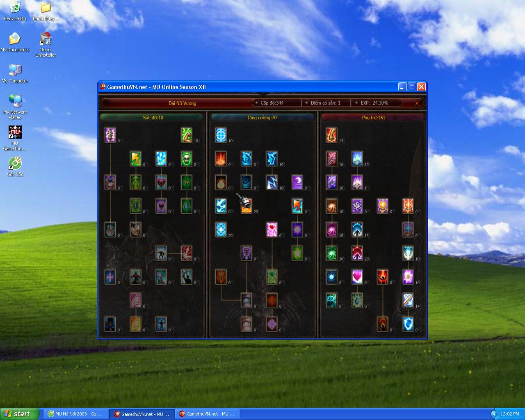
Task: Click the orange bow skill with 13 points
Action: pyautogui.click(x=332, y=135)
